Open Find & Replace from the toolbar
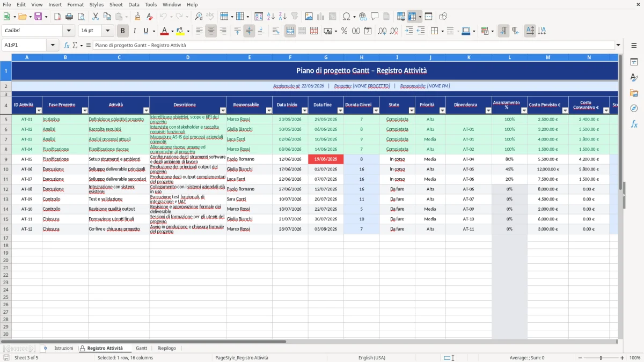This screenshot has width=644, height=362. (x=199, y=17)
